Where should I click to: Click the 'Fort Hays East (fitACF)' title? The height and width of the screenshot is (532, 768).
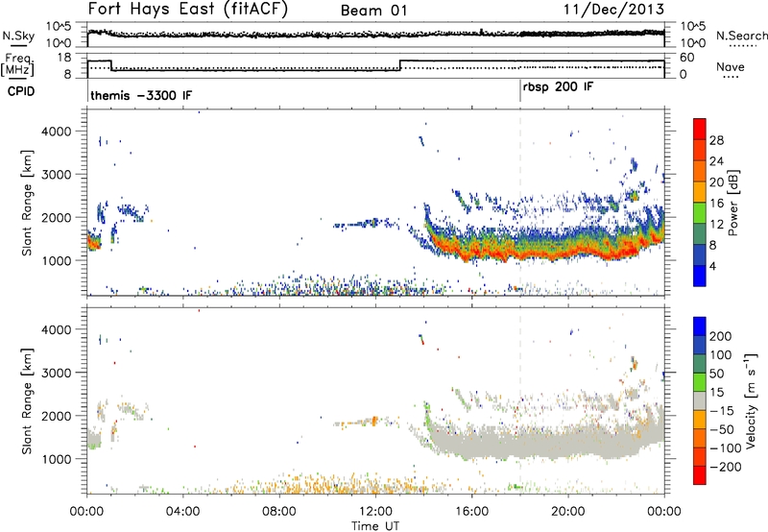click(x=187, y=9)
